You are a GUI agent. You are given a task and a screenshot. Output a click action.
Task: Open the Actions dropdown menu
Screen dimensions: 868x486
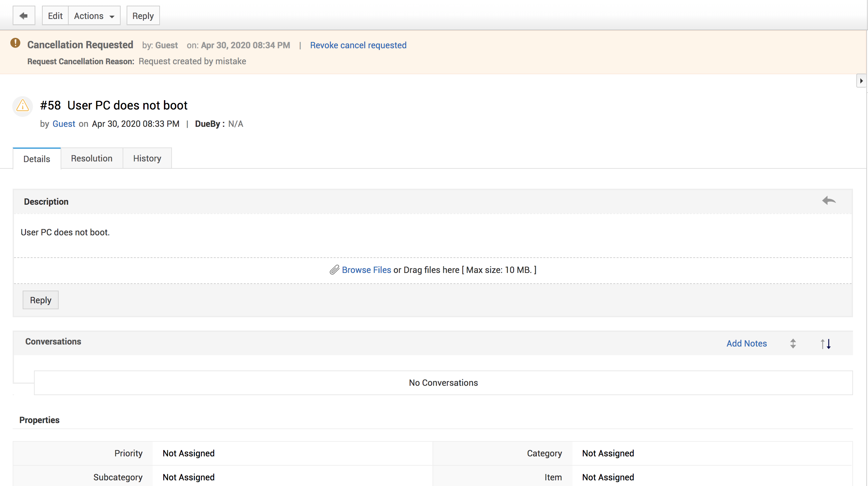pyautogui.click(x=94, y=16)
